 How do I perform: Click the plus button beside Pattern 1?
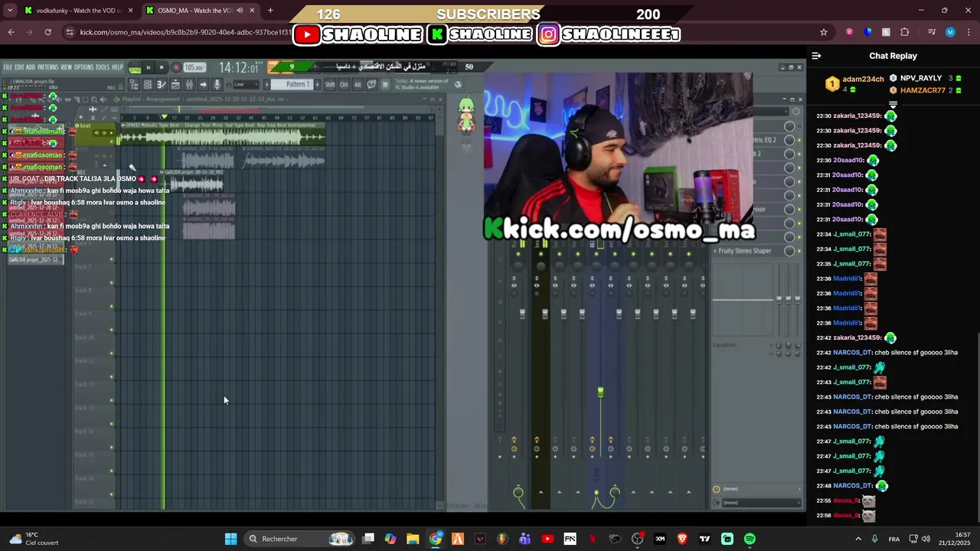317,84
